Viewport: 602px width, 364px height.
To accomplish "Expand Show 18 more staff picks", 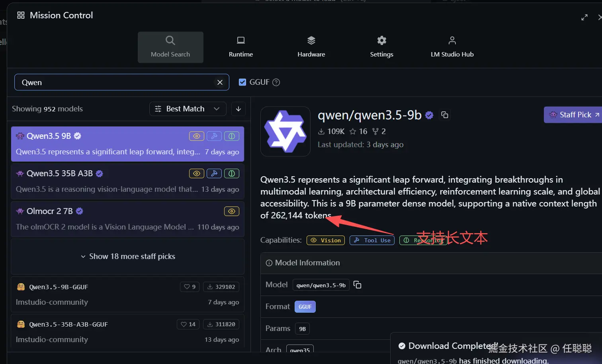I will click(127, 257).
